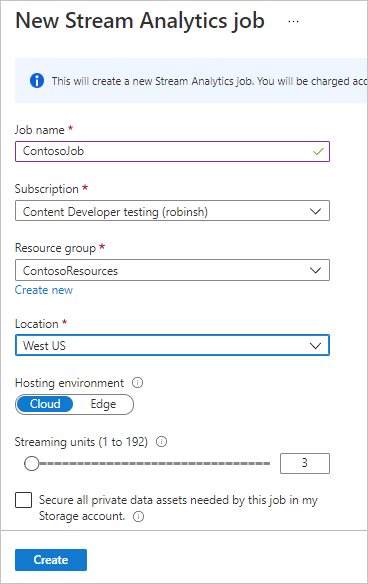Expand the Resource group dropdown
The image size is (368, 584).
coord(172,270)
